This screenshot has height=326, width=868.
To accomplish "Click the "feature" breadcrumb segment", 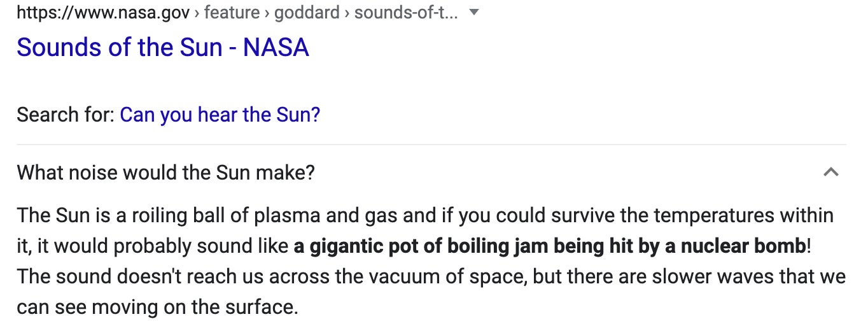I will pos(231,13).
